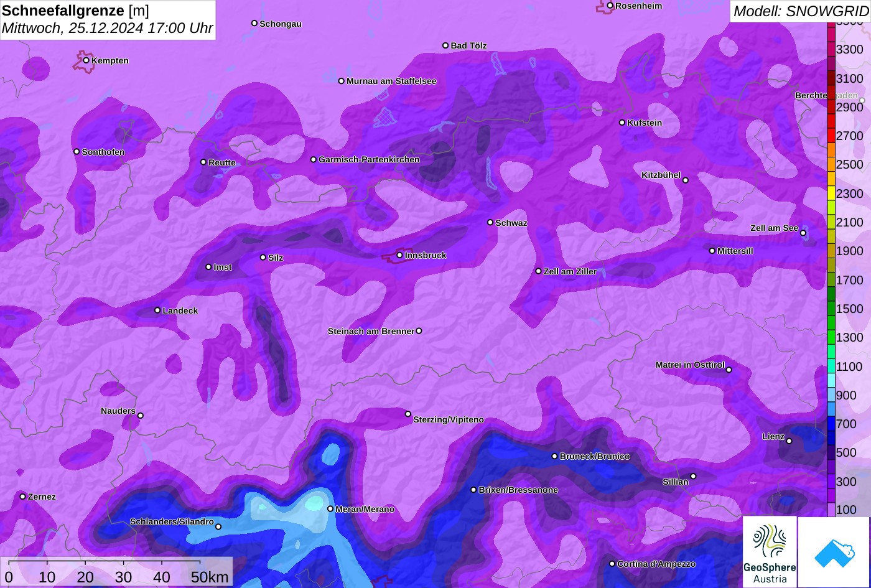Click the Schneefallgrenze [m] title
This screenshot has height=588, width=871.
coord(75,11)
